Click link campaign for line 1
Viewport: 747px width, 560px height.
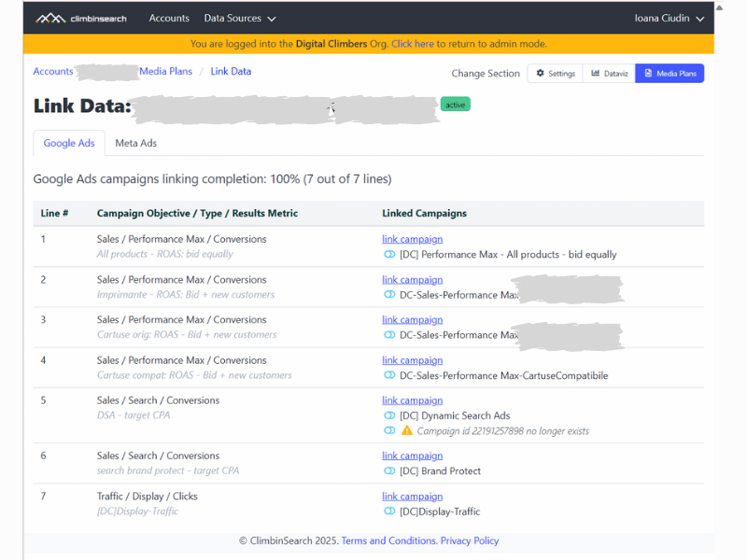(412, 239)
